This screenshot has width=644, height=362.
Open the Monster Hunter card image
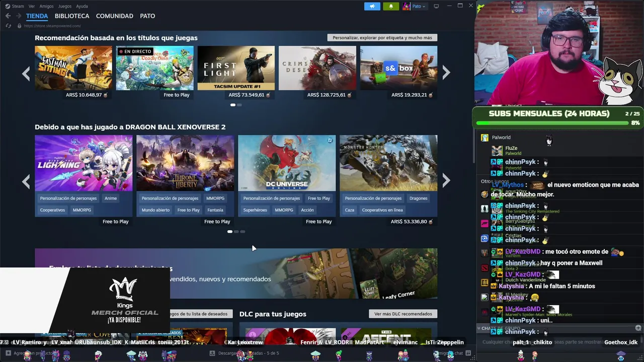388,163
